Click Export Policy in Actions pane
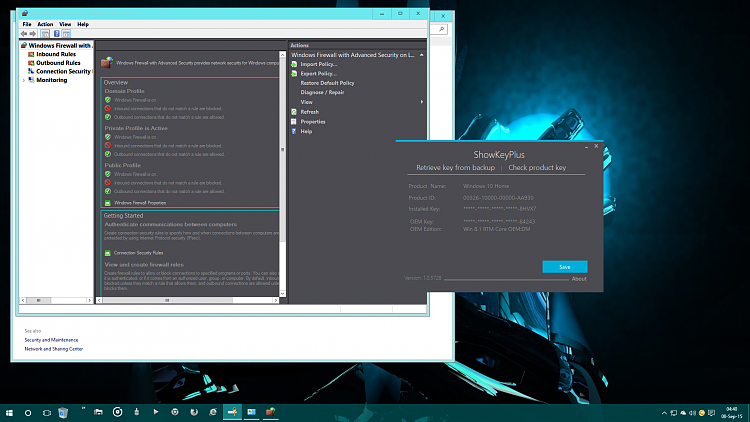Image resolution: width=750 pixels, height=422 pixels. 319,74
